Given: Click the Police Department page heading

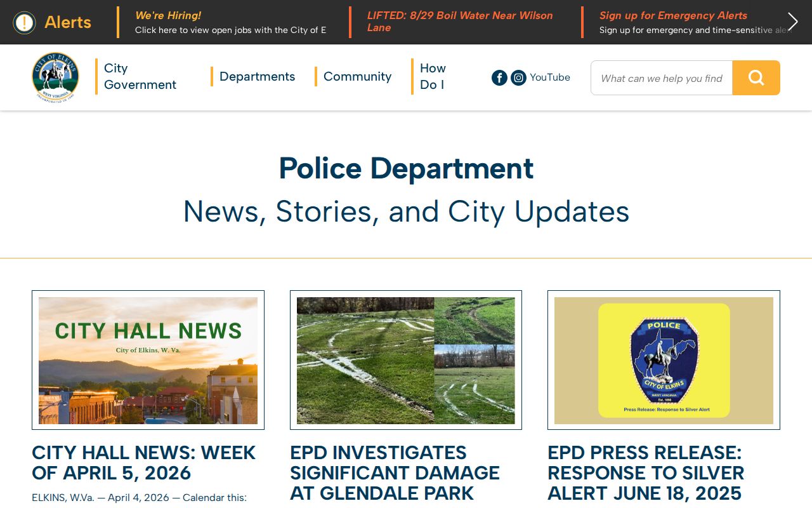Looking at the screenshot, I should [x=406, y=168].
